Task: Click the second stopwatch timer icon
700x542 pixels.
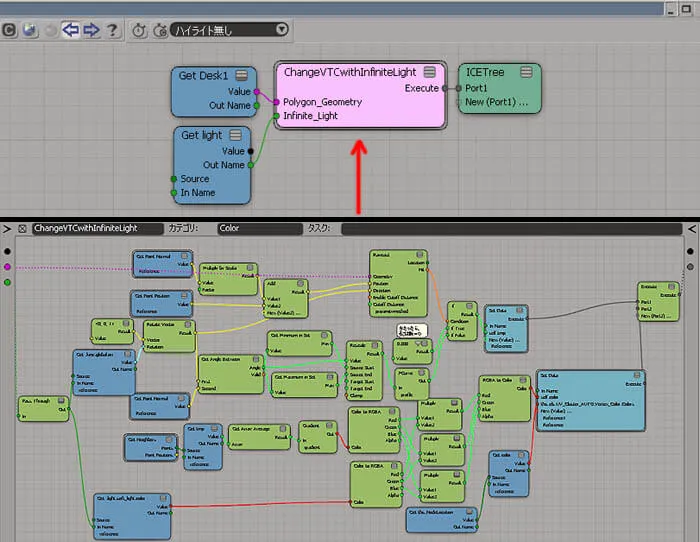Action: (160, 30)
